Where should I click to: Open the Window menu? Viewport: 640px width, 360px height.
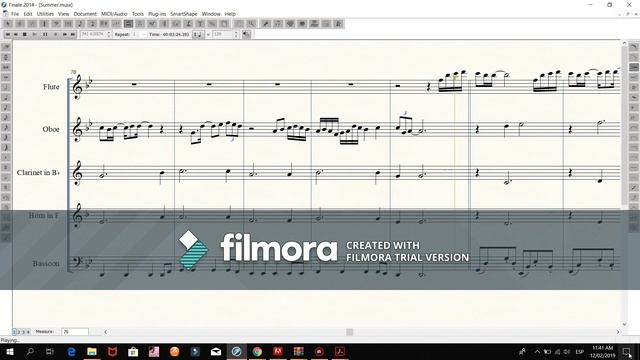(211, 14)
